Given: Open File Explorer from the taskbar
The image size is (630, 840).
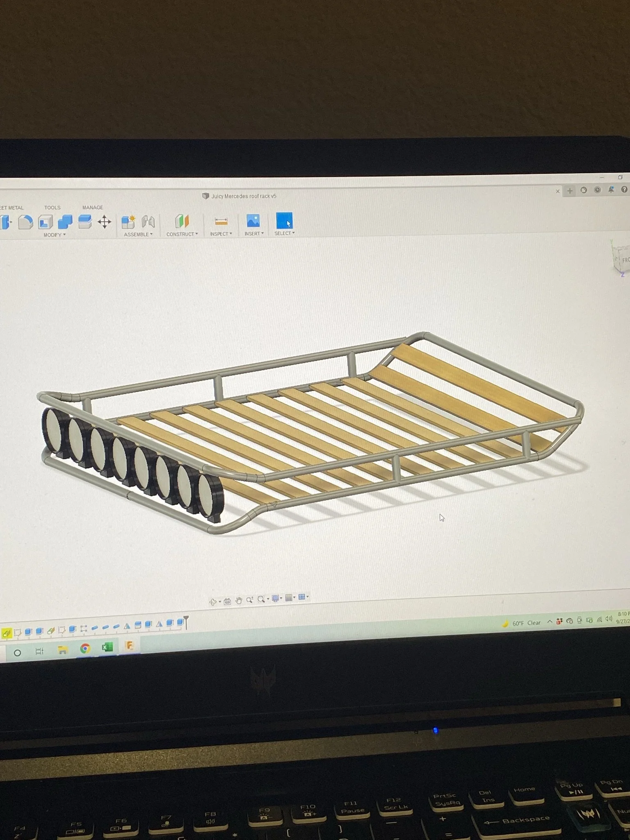Looking at the screenshot, I should (62, 650).
